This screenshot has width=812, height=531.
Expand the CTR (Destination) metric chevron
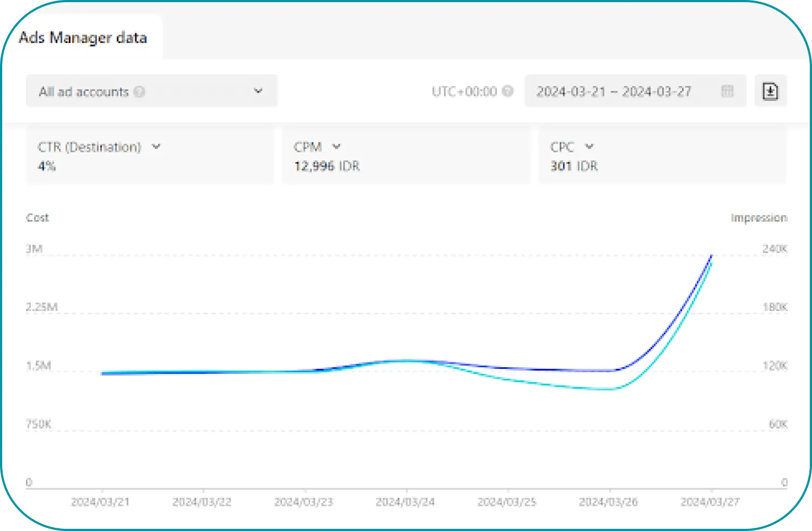click(156, 146)
